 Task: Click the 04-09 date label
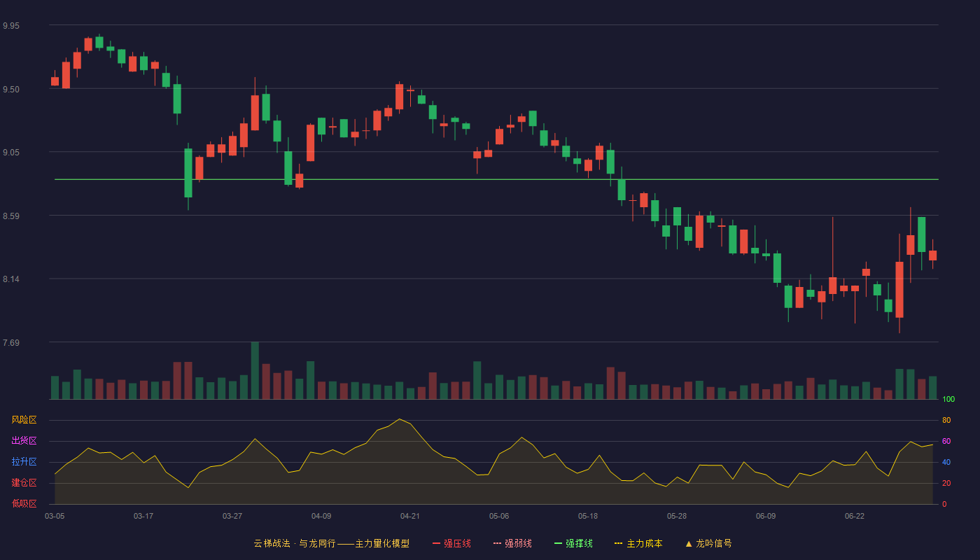(321, 516)
